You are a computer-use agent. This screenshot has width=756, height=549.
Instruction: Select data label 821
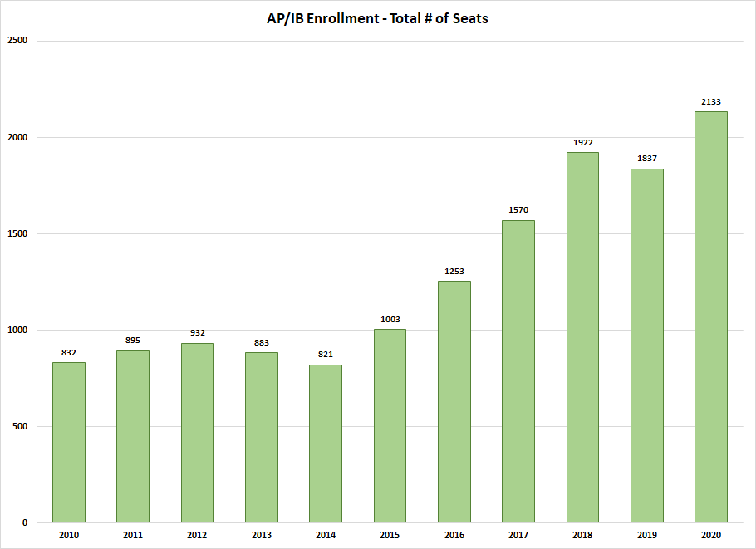pos(326,355)
